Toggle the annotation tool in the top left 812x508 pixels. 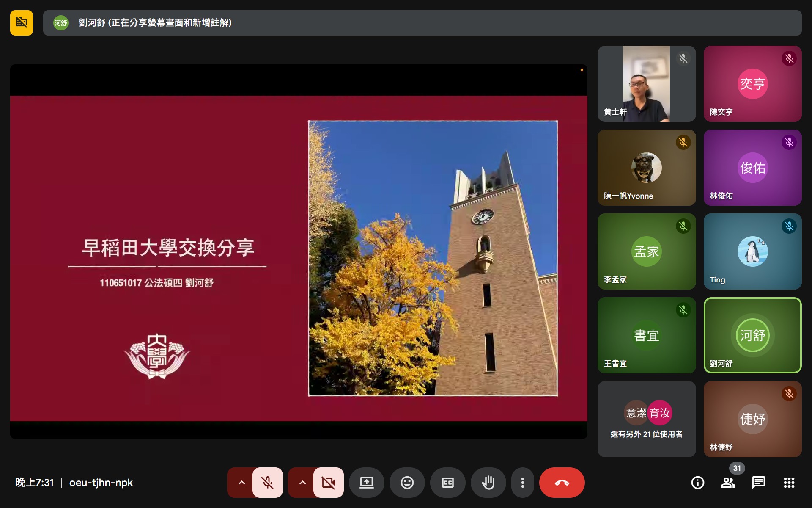coord(21,23)
